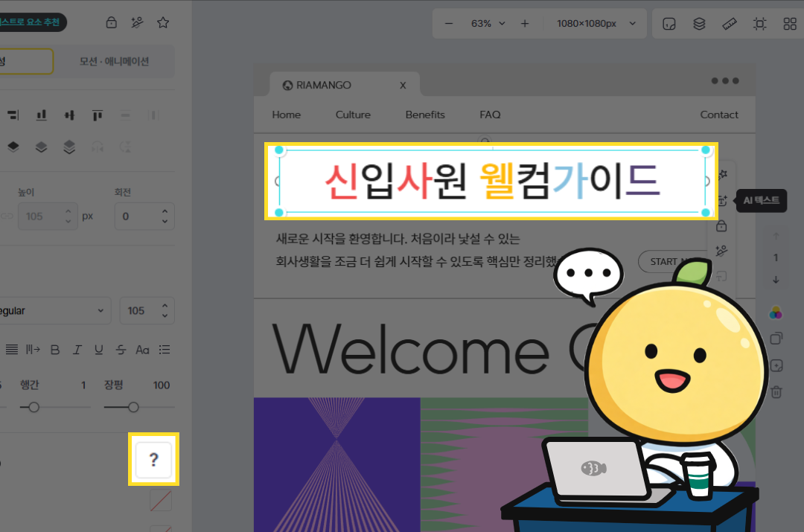Click the AI 텍스트 icon beside the text box
The image size is (804, 532).
[722, 200]
